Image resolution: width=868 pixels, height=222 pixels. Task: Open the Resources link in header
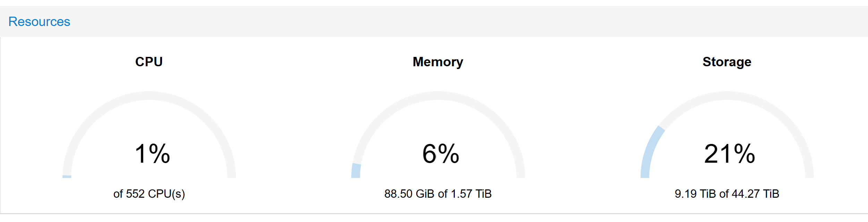tap(39, 22)
